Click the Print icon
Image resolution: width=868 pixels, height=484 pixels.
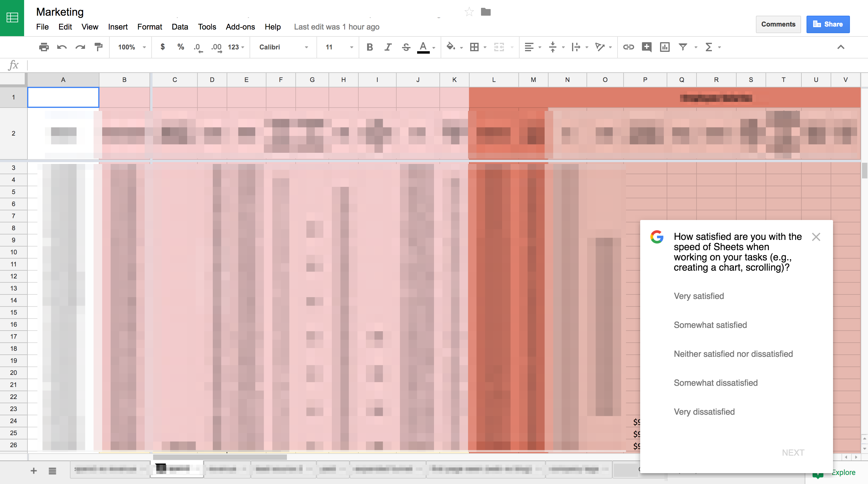click(44, 47)
